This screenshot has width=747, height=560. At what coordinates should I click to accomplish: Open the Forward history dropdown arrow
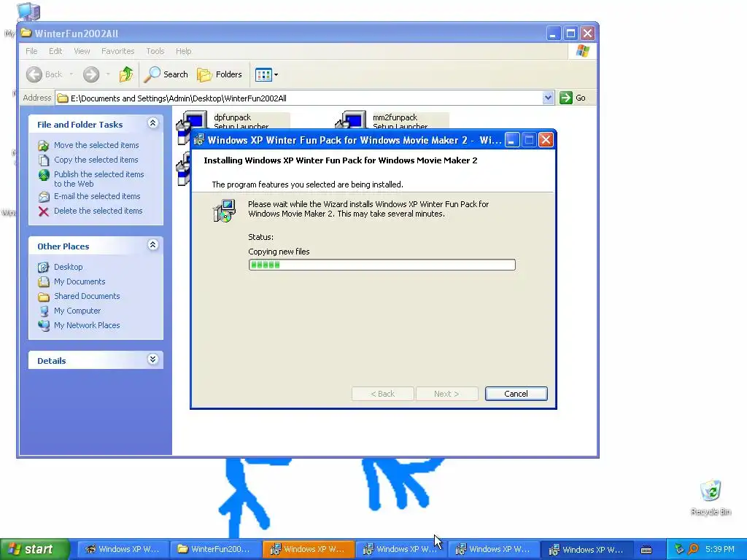(108, 74)
